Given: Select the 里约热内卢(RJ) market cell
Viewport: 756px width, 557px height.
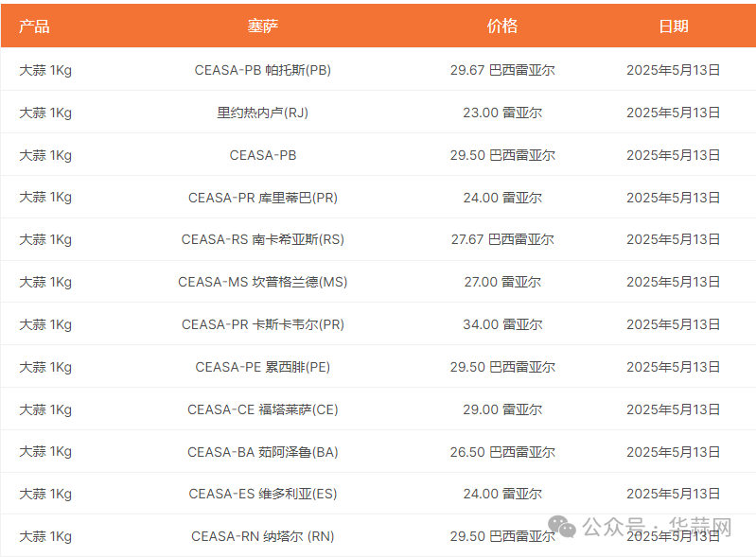Looking at the screenshot, I should [262, 113].
